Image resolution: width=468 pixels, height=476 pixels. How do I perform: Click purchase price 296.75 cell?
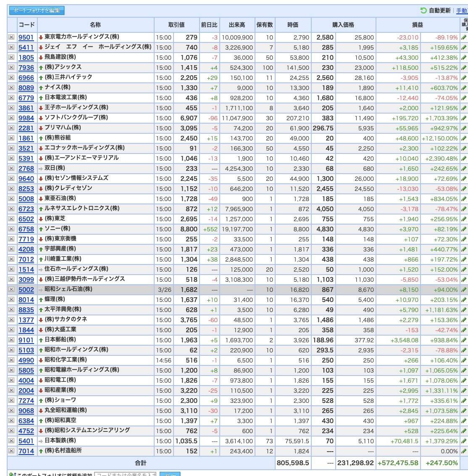pos(323,128)
